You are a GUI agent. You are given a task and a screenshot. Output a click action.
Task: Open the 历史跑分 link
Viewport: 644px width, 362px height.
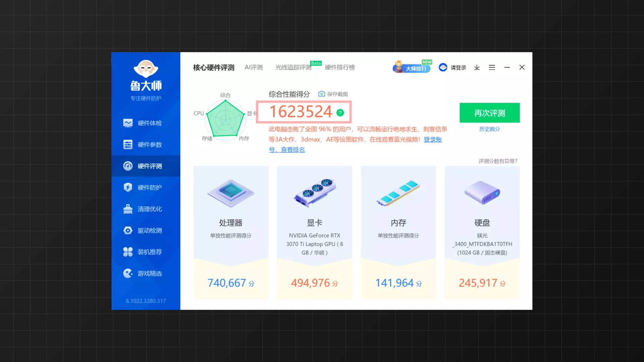click(x=489, y=129)
